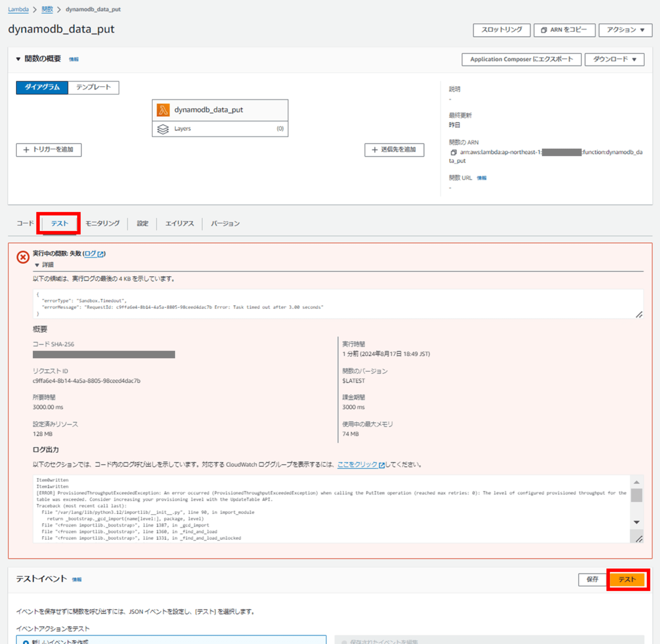
Task: Select the ダイアグラム view toggle
Action: [42, 87]
